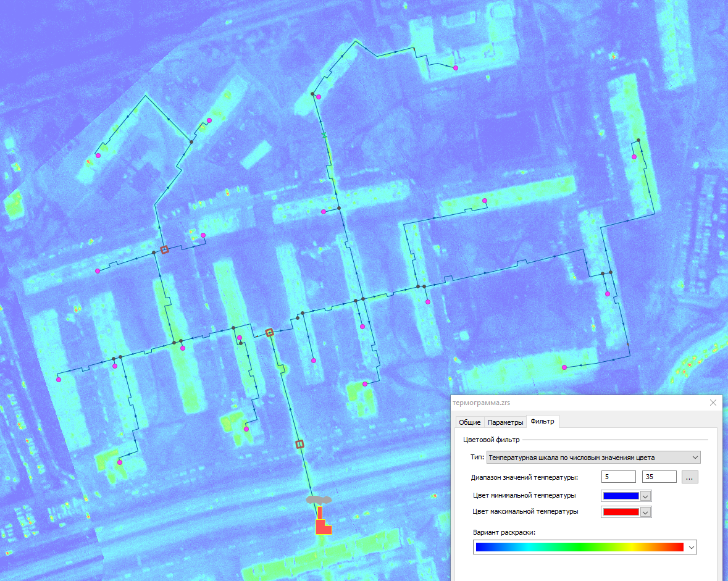This screenshot has width=728, height=581.
Task: Click the rainbow gradient coloring preview bar
Action: (x=579, y=547)
